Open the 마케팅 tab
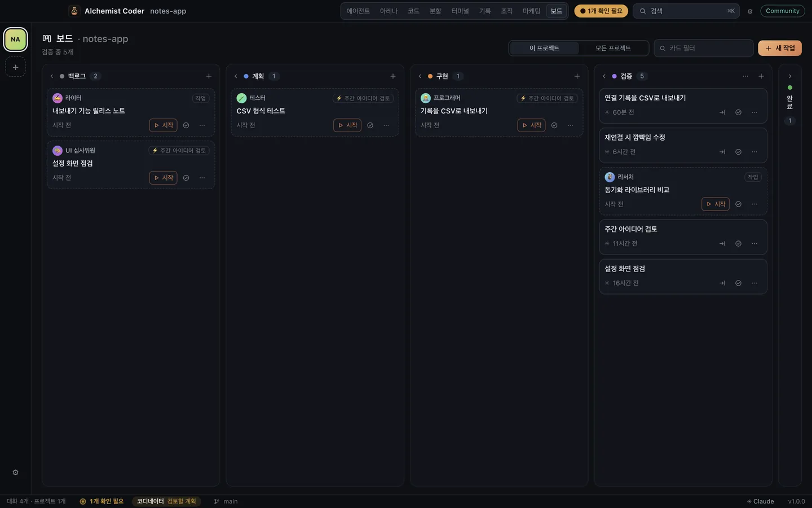This screenshot has width=812, height=508. click(531, 11)
